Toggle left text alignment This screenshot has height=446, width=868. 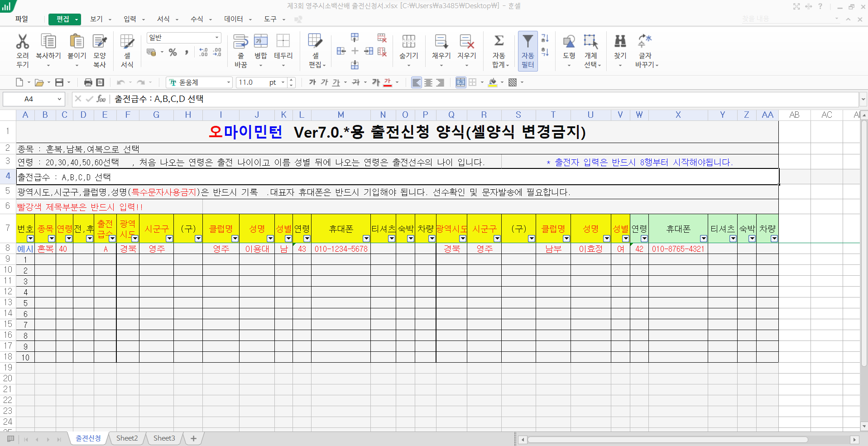pos(416,82)
